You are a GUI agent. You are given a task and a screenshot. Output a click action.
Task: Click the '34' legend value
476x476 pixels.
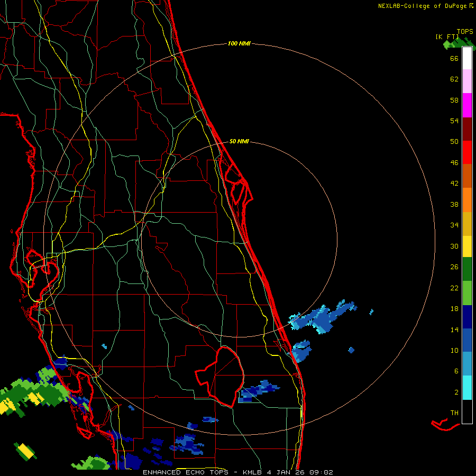454,225
